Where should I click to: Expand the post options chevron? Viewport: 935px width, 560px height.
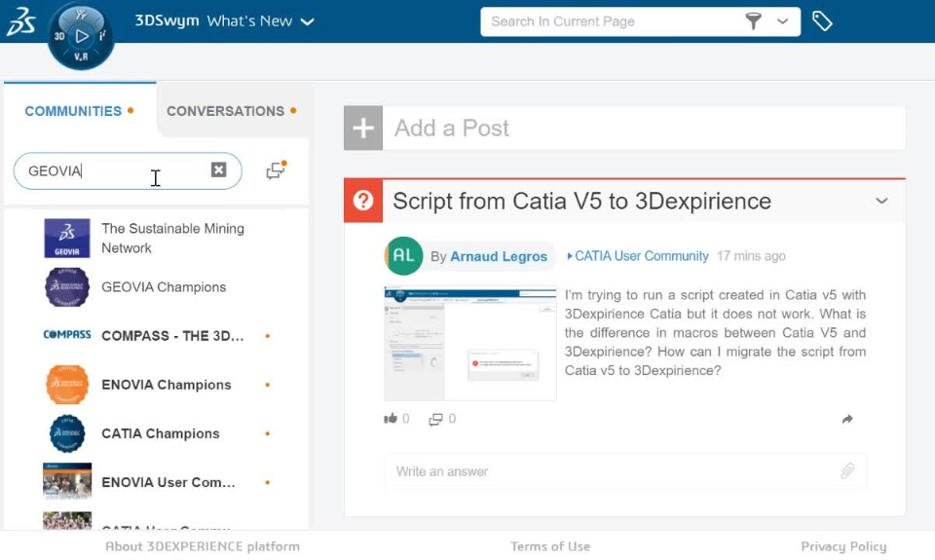(881, 202)
